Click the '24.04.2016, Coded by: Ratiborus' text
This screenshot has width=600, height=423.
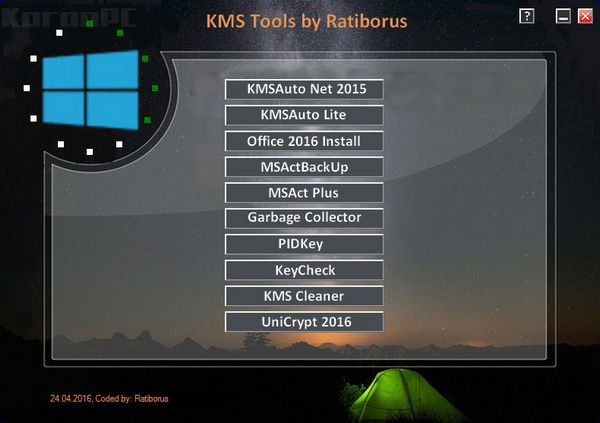[109, 399]
